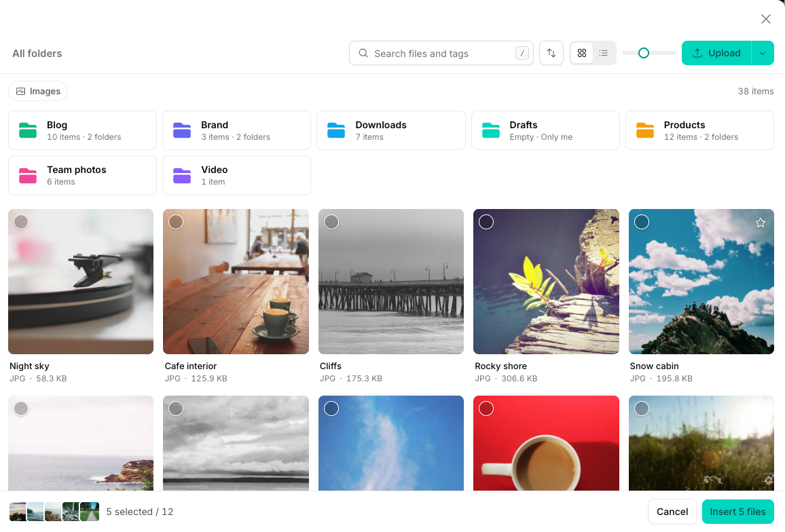Click the first selected thumbnail in footer
The height and width of the screenshot is (532, 785).
coord(18,512)
